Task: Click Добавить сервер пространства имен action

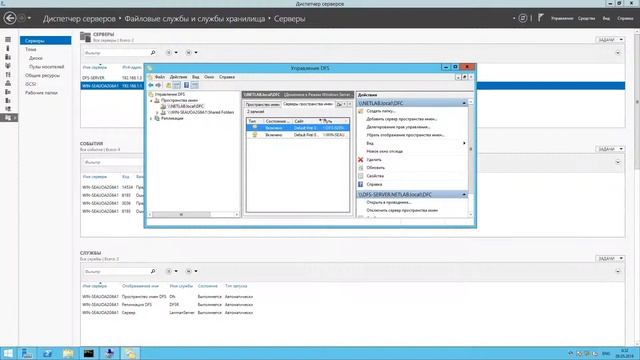Action: (401, 119)
